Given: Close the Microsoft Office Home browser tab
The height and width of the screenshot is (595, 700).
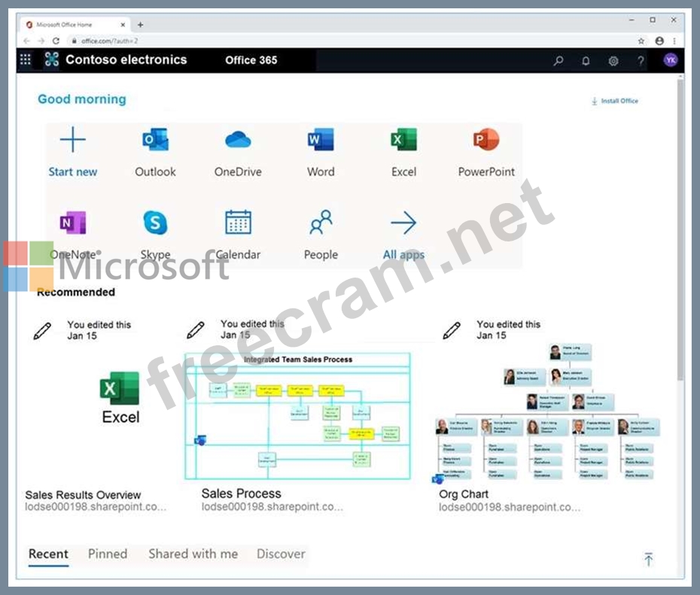Looking at the screenshot, I should click(123, 25).
